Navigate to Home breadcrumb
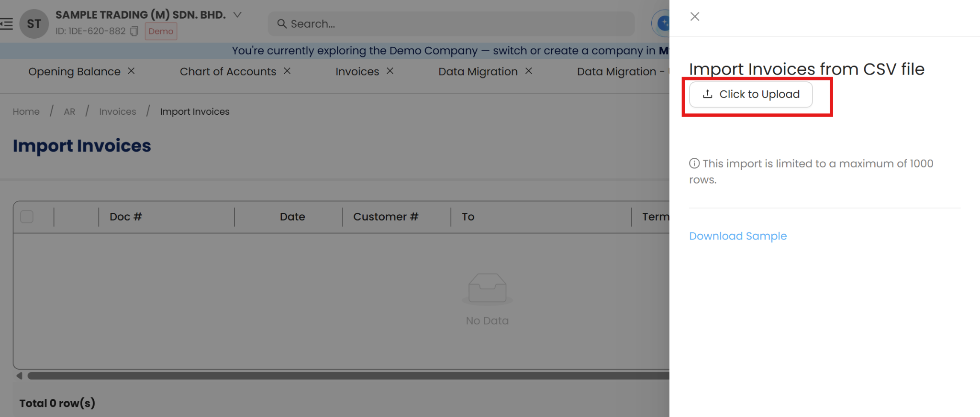 tap(26, 111)
